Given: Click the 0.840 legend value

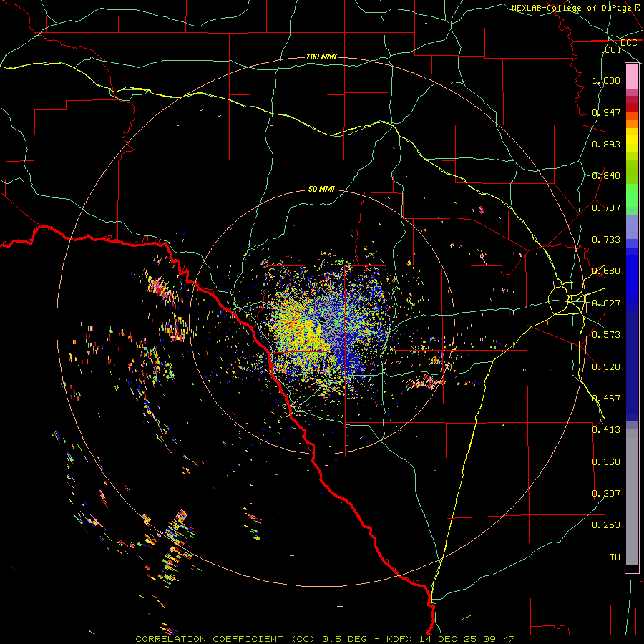Looking at the screenshot, I should [x=606, y=176].
